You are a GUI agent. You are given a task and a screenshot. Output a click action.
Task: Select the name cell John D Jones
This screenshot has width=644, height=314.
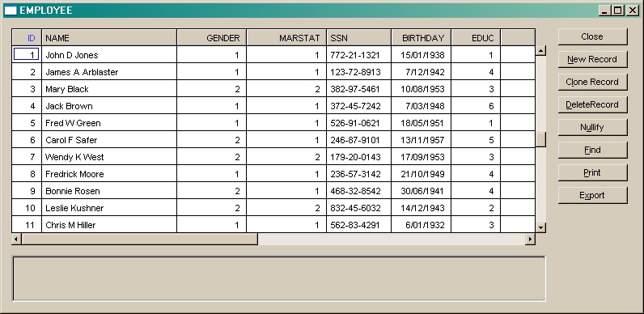tap(109, 55)
